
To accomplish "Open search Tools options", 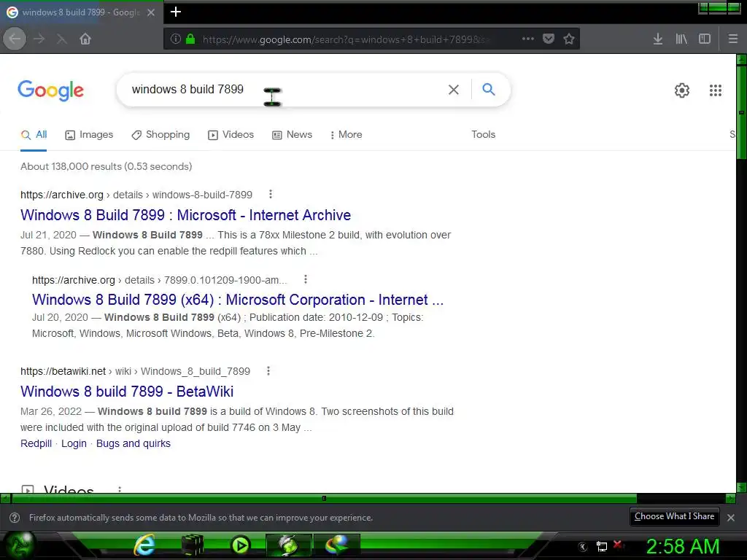I will click(x=484, y=135).
